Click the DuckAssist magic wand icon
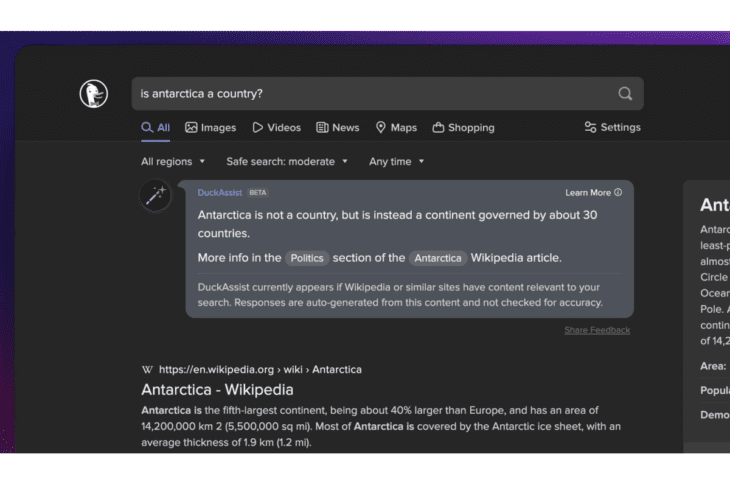730x482 pixels. [x=155, y=196]
